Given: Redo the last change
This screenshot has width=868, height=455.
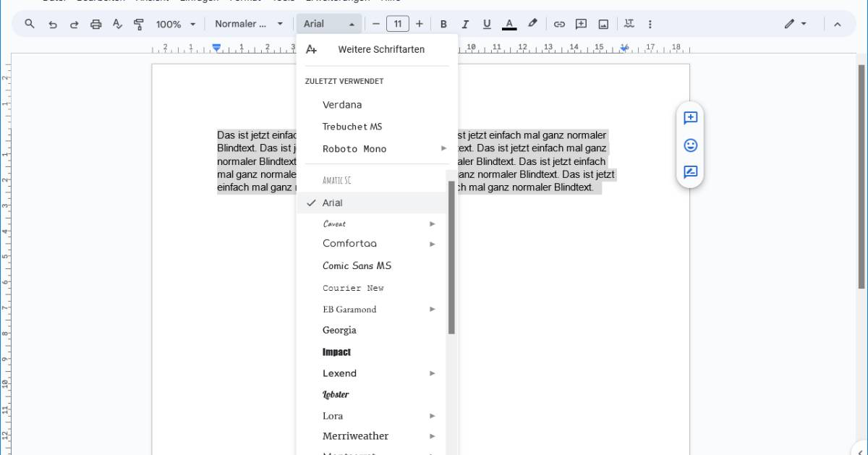Looking at the screenshot, I should (x=74, y=23).
